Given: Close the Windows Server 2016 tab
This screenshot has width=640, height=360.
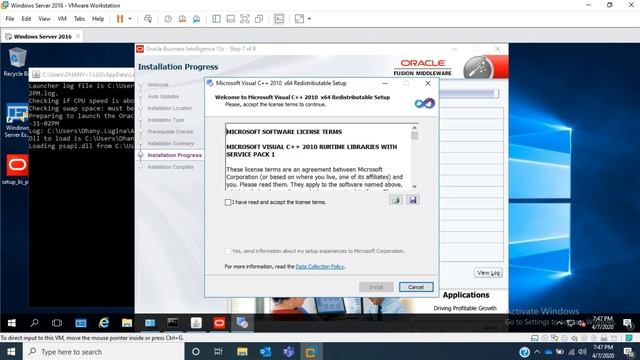Looking at the screenshot, I should 78,36.
